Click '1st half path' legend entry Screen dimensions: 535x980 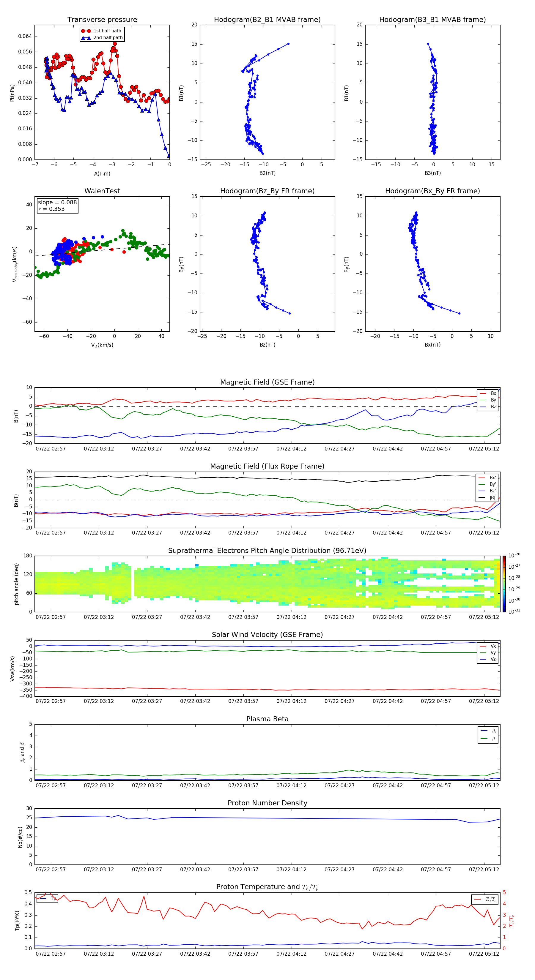(x=101, y=31)
